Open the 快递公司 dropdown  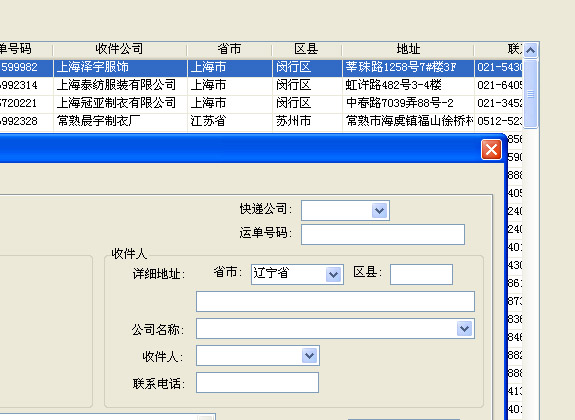380,211
